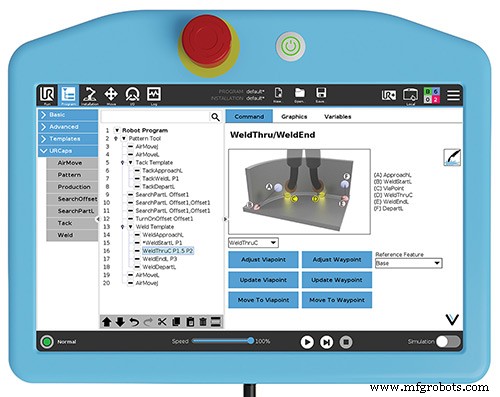Expand the Advanced section
This screenshot has width=500, height=397.
(x=68, y=127)
